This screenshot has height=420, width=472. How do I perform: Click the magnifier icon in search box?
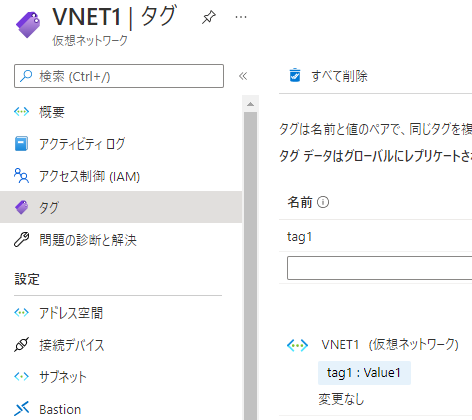click(x=26, y=76)
